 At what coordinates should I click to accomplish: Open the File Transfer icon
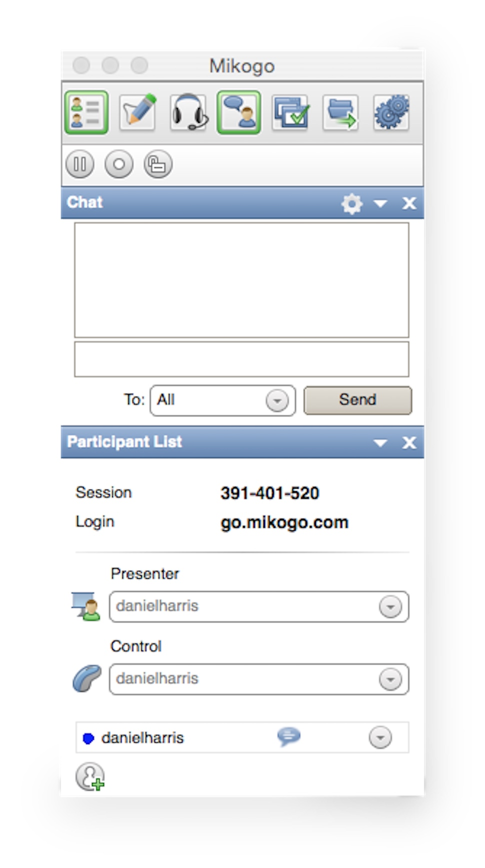coord(341,112)
